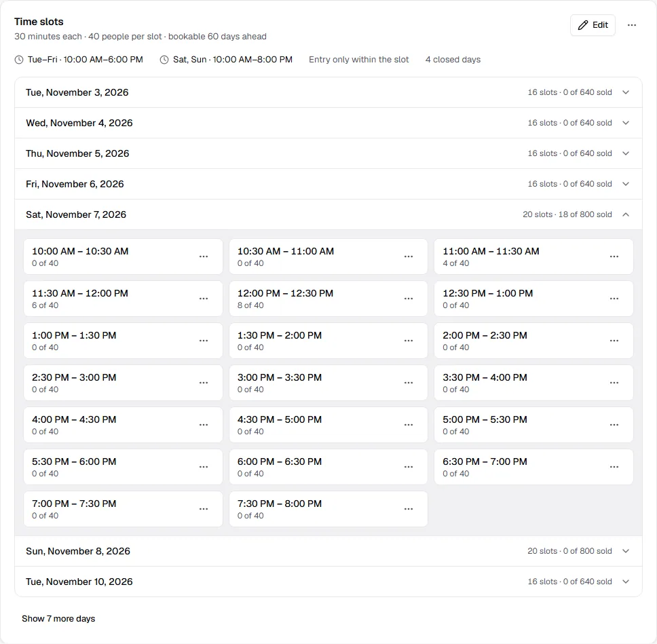This screenshot has width=657, height=644.
Task: Open options for 10:00 AM – 10:30 AM slot
Action: click(x=204, y=257)
